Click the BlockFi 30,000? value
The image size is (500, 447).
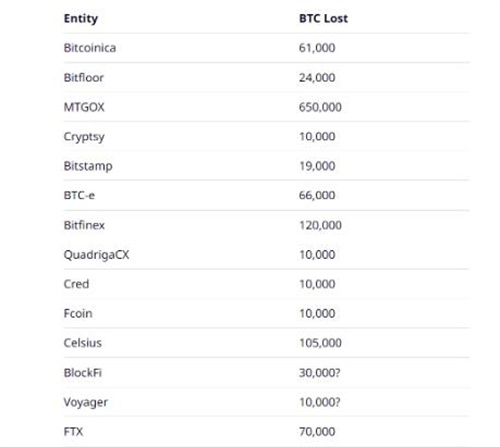coord(320,372)
